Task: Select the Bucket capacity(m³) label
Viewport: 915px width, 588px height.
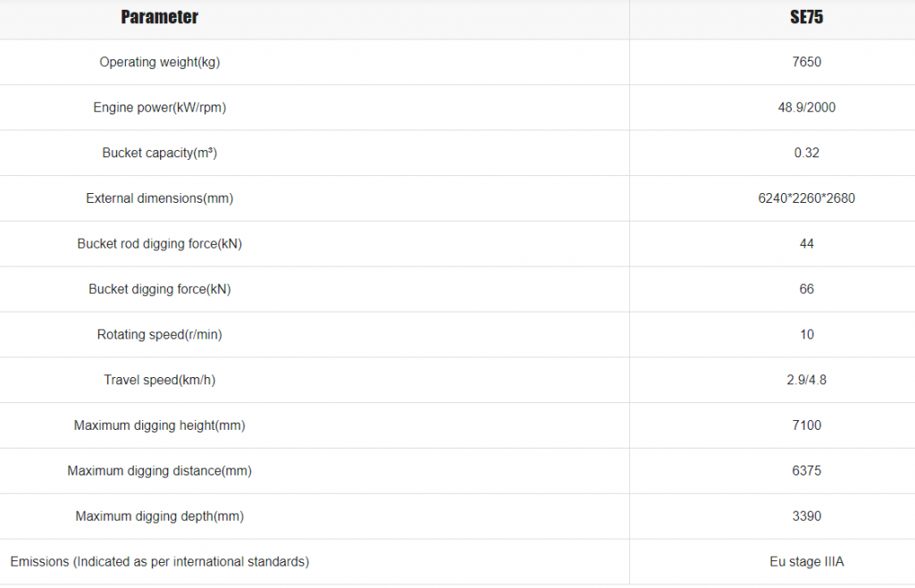Action: click(x=159, y=154)
